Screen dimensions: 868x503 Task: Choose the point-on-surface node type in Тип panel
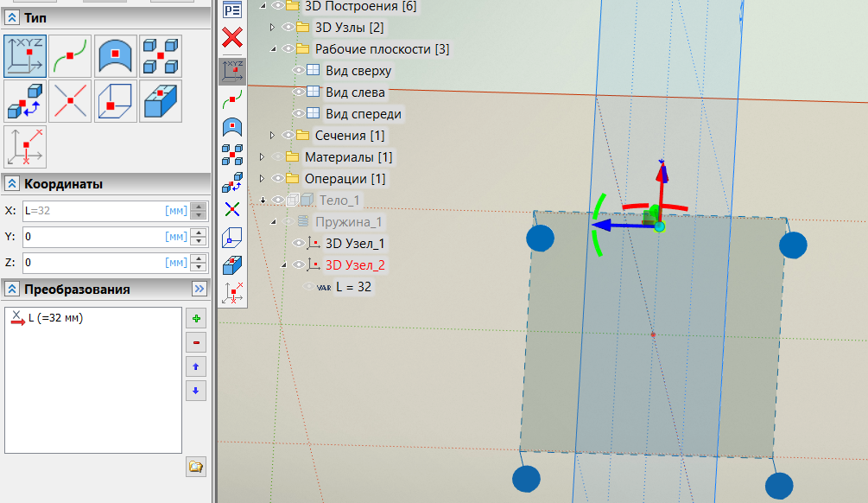pyautogui.click(x=116, y=56)
